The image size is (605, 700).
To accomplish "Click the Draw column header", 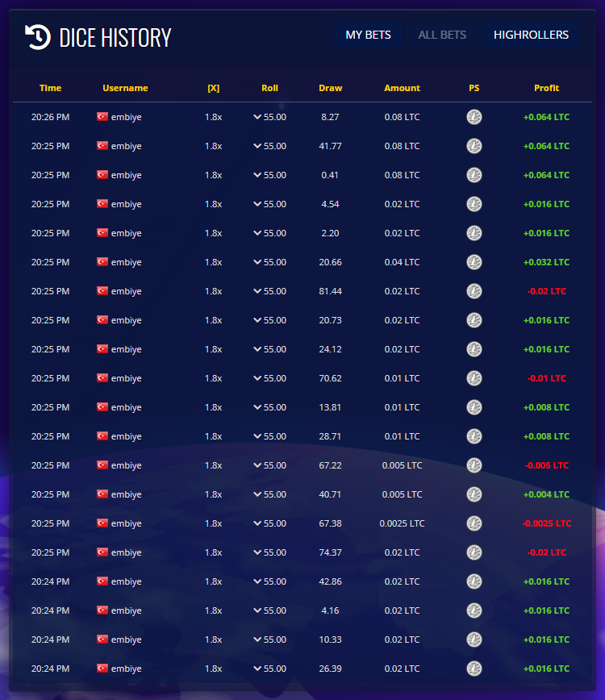I will (x=331, y=88).
